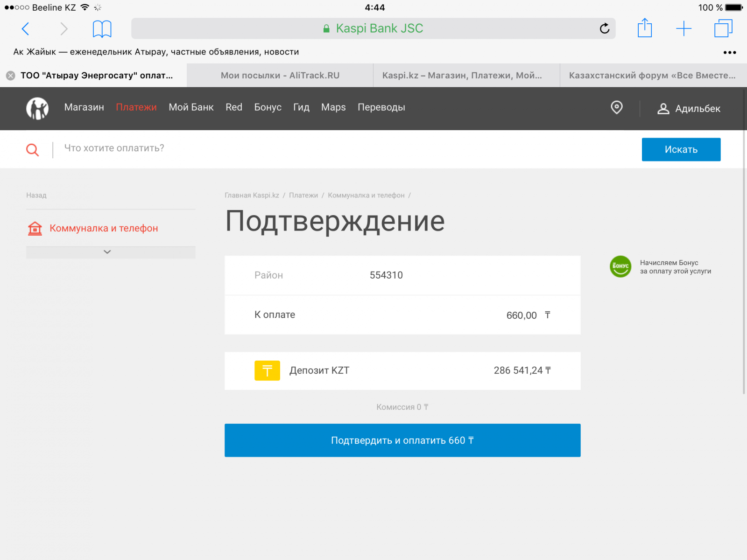Click the Искать button
The image size is (747, 560).
681,149
